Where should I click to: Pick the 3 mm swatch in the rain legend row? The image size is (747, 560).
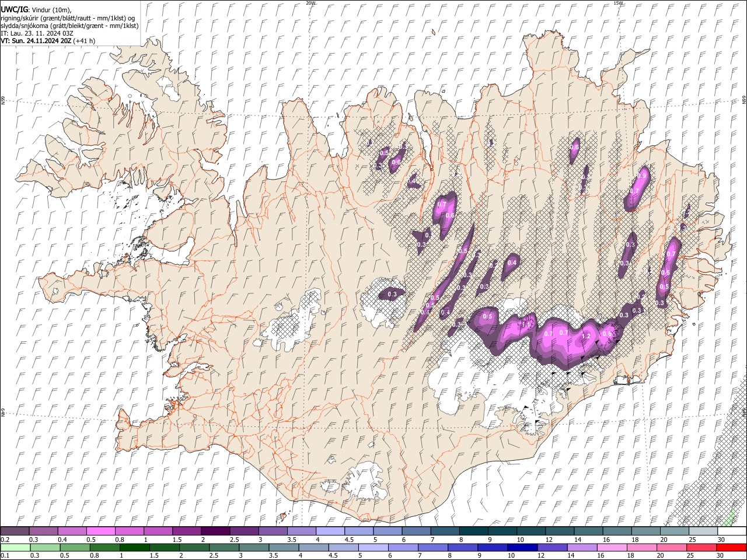pos(254,547)
